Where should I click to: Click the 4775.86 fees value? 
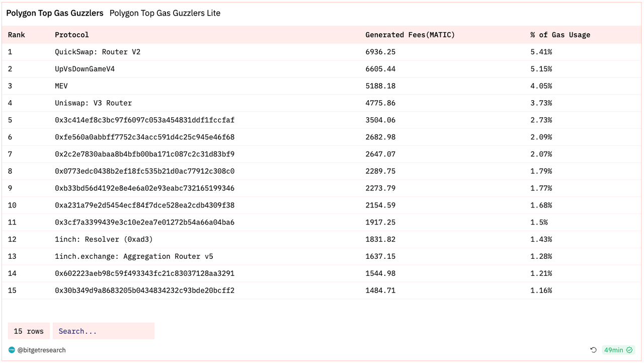point(380,103)
